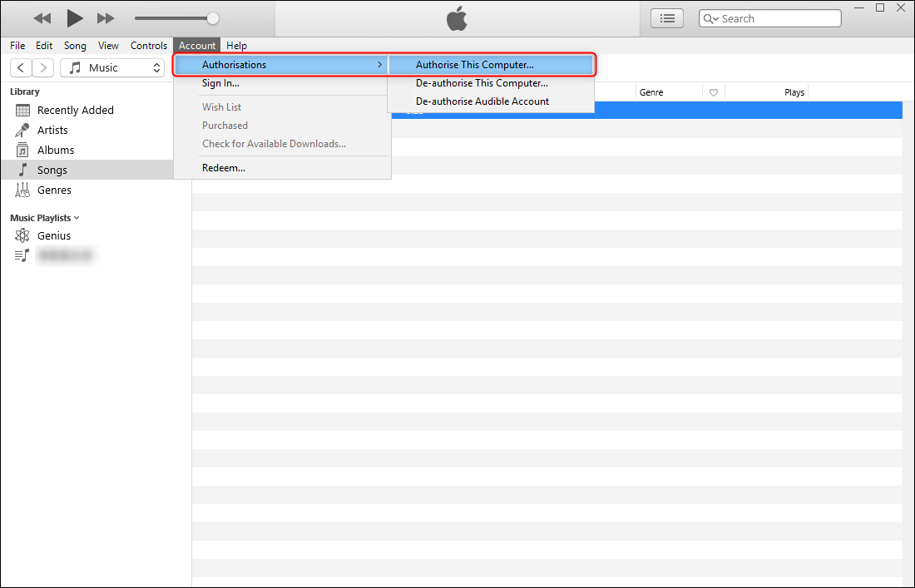
Task: Open the Help menu
Action: (236, 46)
